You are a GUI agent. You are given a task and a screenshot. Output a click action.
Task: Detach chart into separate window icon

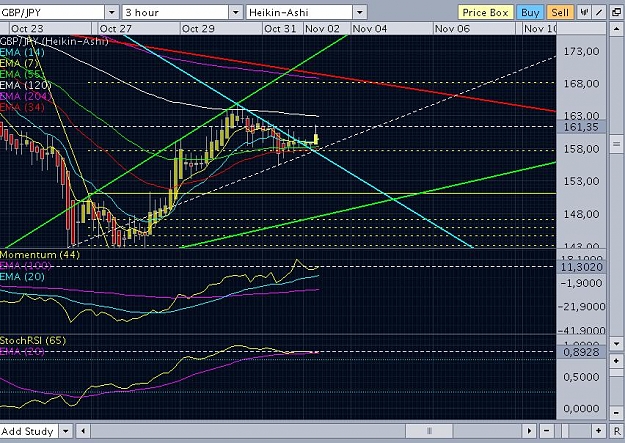tap(616, 12)
